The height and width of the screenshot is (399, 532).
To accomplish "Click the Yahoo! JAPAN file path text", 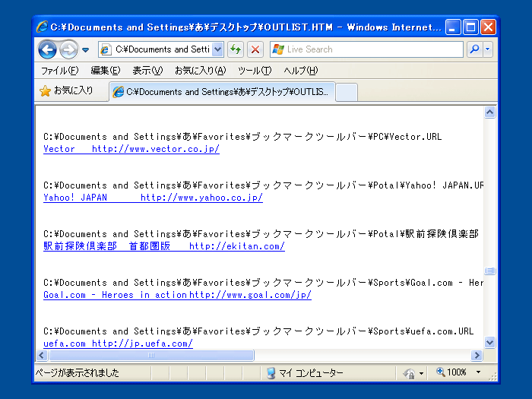I will click(263, 185).
